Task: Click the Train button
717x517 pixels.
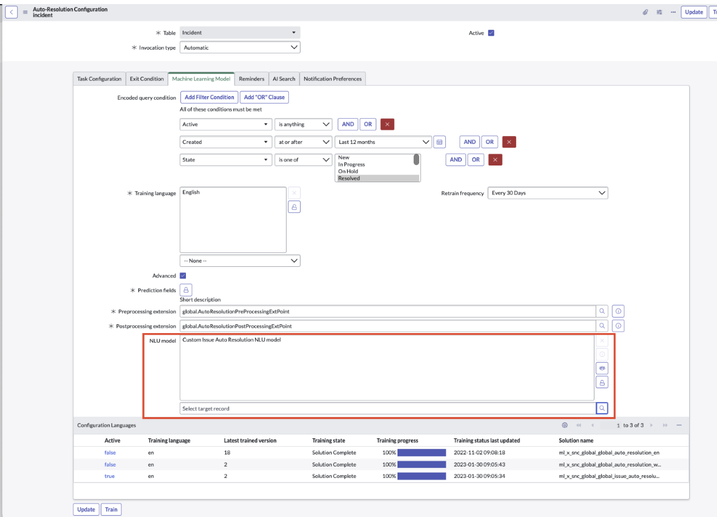Action: point(111,509)
